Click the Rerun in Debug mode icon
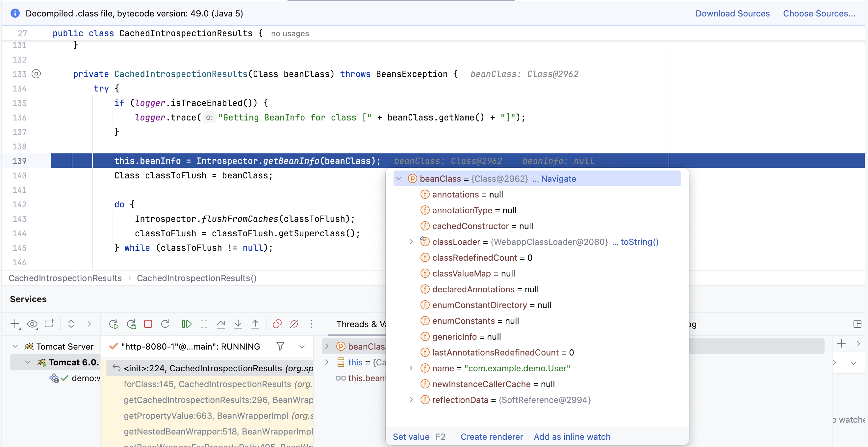 pos(131,324)
